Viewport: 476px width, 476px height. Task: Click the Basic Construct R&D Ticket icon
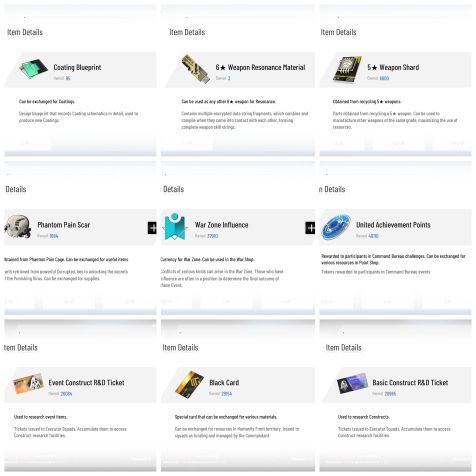point(352,383)
